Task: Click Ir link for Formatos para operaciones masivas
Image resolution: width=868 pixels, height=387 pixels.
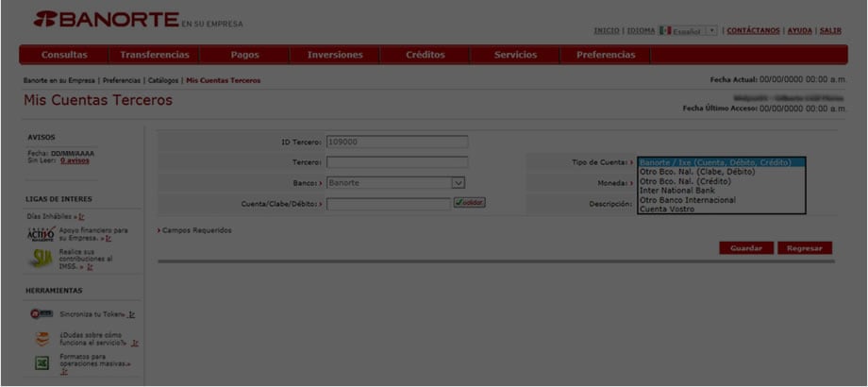Action: 64,372
